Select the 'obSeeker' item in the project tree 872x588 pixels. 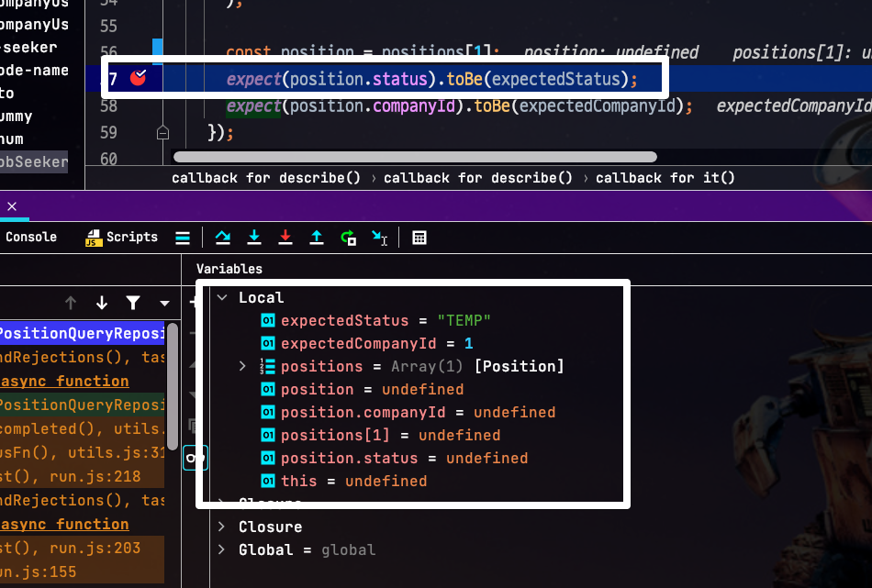34,162
